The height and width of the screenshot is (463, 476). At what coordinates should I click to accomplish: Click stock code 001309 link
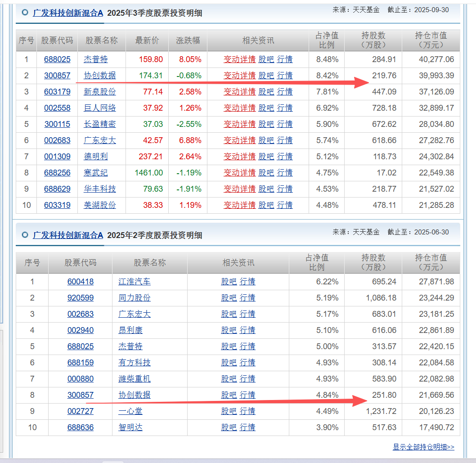click(x=57, y=156)
